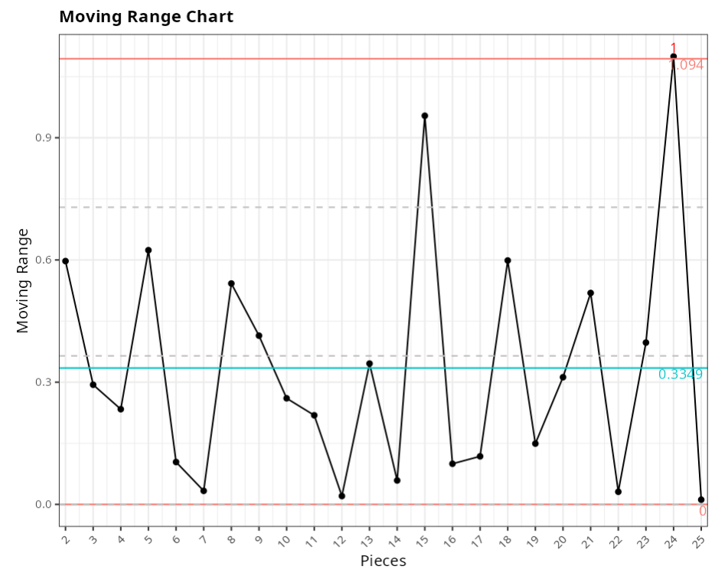
Task: Click the data point at piece 18
Action: pyautogui.click(x=508, y=260)
